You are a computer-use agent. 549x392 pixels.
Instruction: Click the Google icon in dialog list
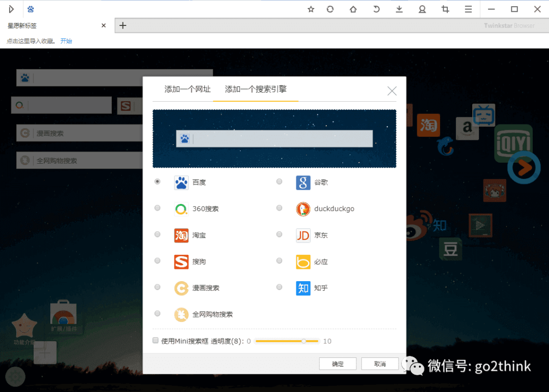pyautogui.click(x=303, y=183)
